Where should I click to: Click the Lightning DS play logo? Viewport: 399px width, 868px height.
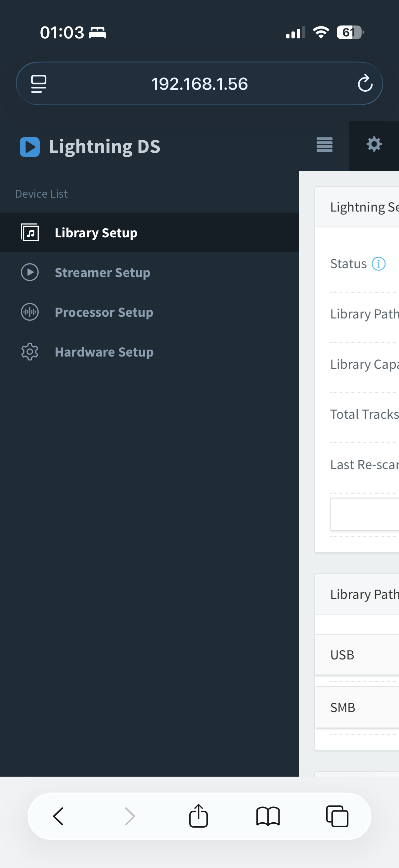tap(30, 147)
